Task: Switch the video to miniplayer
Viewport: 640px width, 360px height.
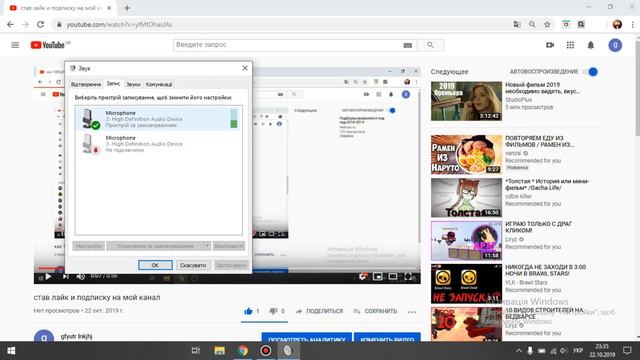Action: 378,277
